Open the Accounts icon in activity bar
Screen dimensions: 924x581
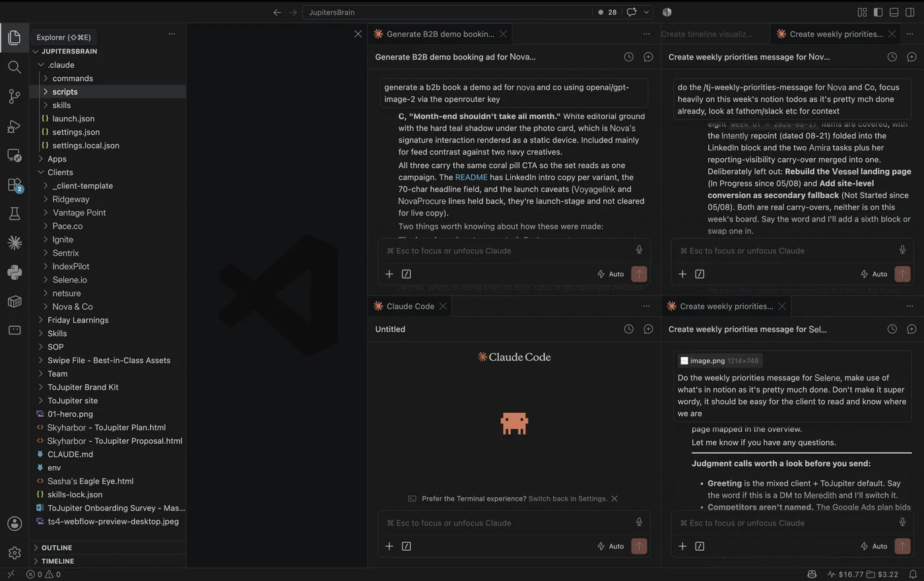pos(15,524)
